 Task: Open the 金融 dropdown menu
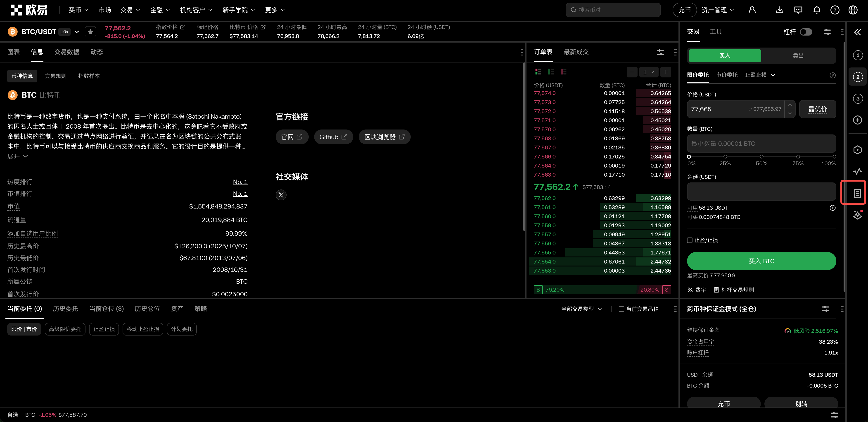click(160, 10)
